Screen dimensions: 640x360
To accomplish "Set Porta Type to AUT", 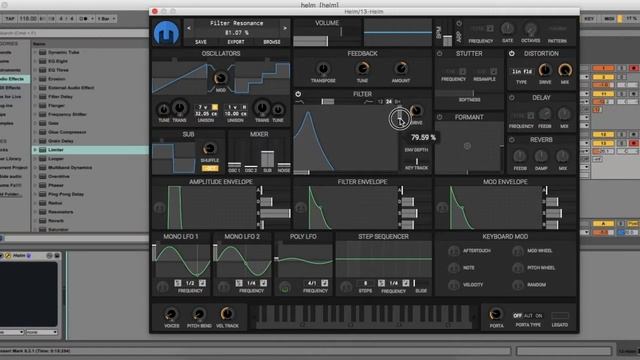I will [528, 316].
